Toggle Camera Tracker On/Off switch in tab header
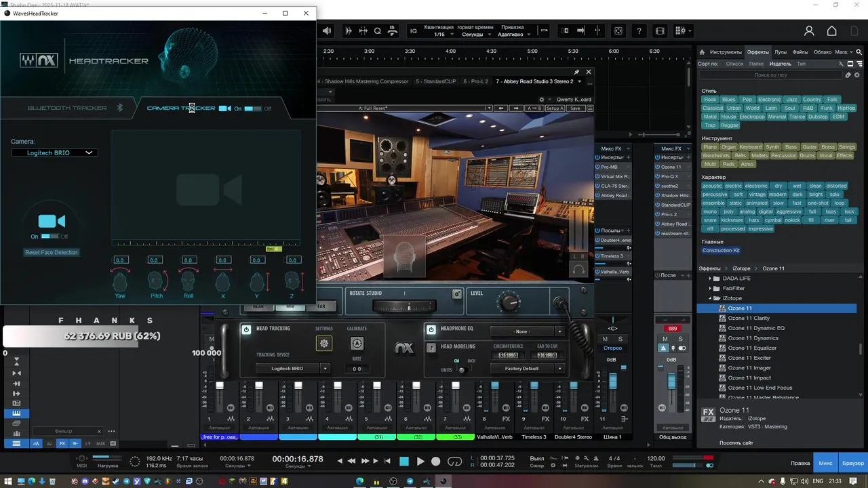This screenshot has height=488, width=868. (252, 108)
